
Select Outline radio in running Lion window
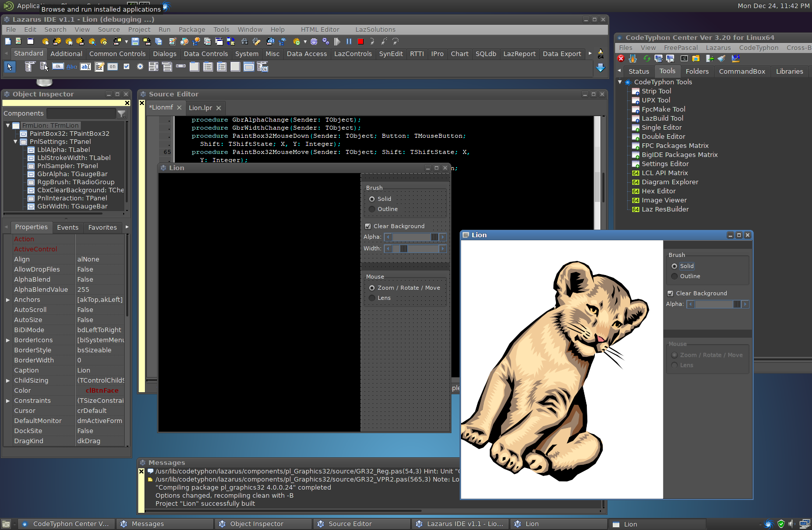[675, 276]
